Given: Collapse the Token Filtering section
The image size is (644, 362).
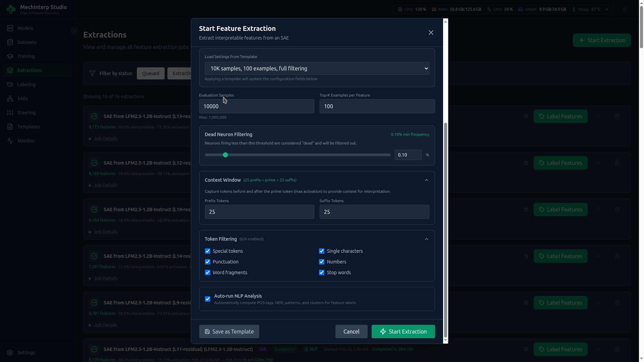Looking at the screenshot, I should (427, 239).
